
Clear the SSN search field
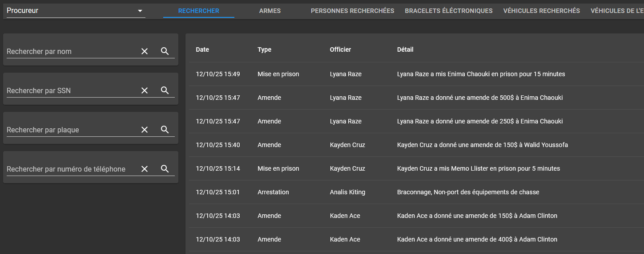[145, 90]
